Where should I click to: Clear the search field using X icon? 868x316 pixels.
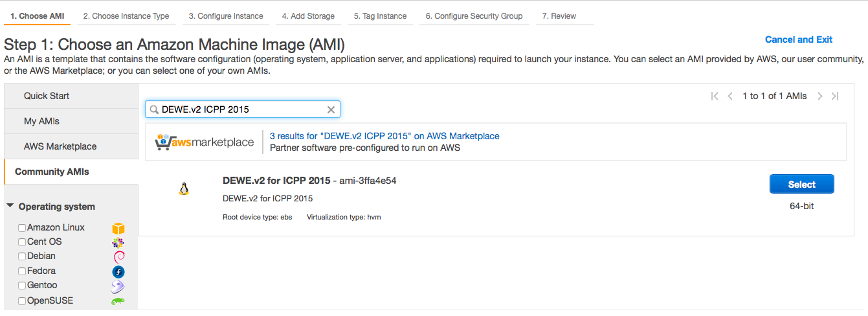click(x=331, y=110)
